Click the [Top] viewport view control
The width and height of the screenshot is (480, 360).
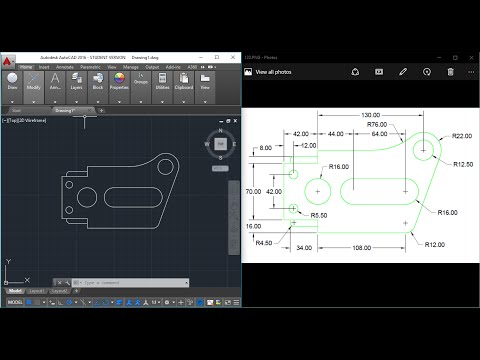pos(12,120)
